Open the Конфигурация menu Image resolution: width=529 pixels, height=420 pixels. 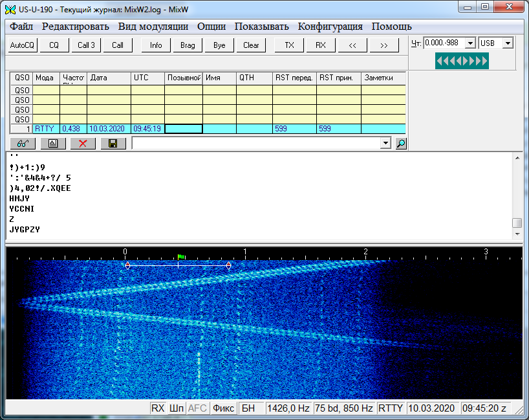coord(330,27)
